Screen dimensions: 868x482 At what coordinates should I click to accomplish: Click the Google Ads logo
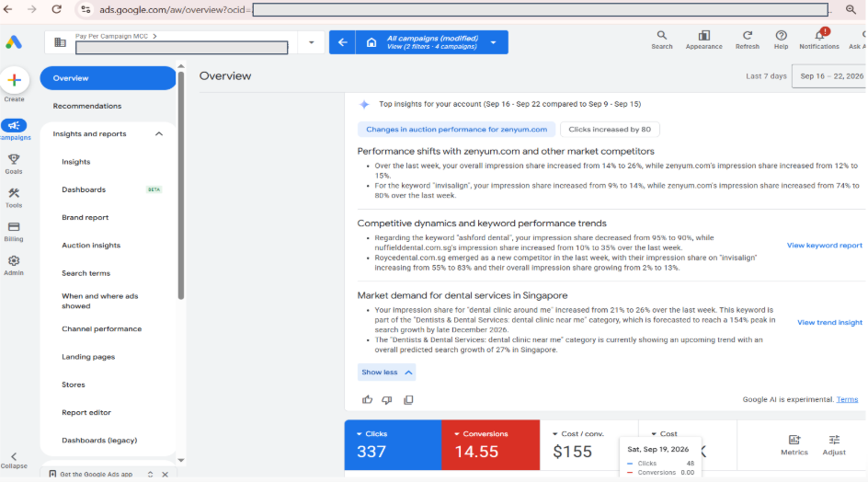(14, 42)
